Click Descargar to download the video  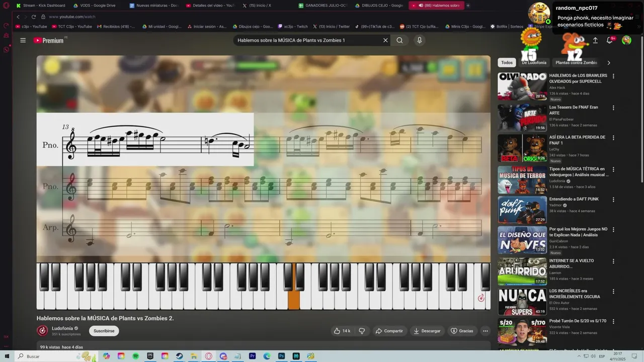pyautogui.click(x=427, y=331)
